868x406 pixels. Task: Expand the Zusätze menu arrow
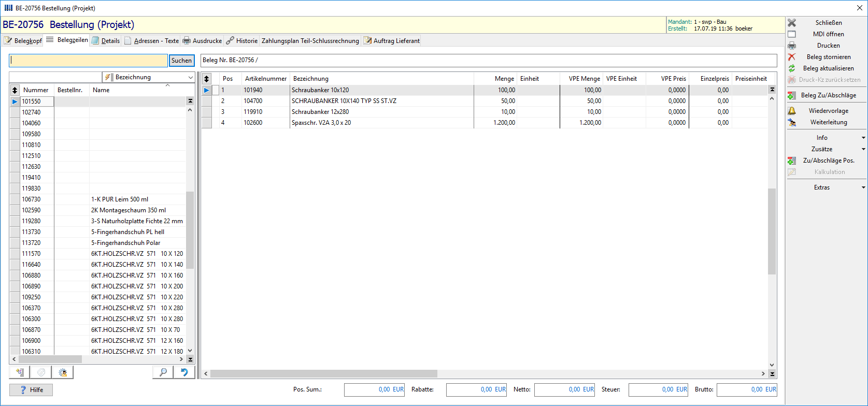coord(863,149)
